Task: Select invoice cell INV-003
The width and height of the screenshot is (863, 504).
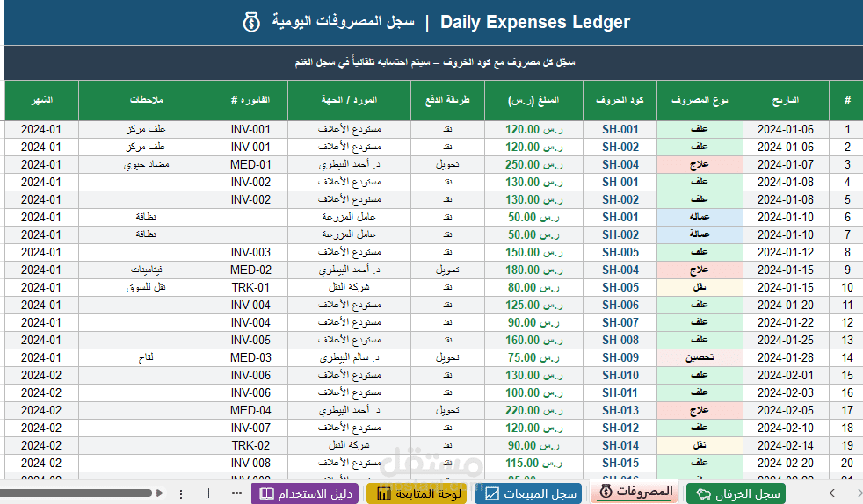Action: pyautogui.click(x=250, y=252)
